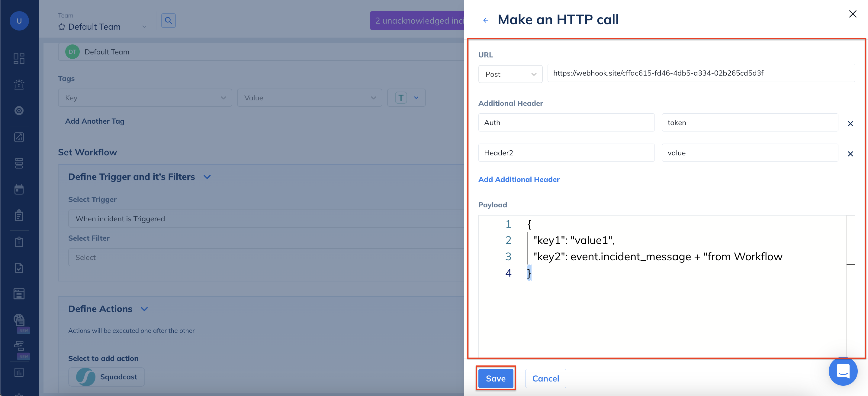Open the calendar icon in sidebar

pos(19,190)
